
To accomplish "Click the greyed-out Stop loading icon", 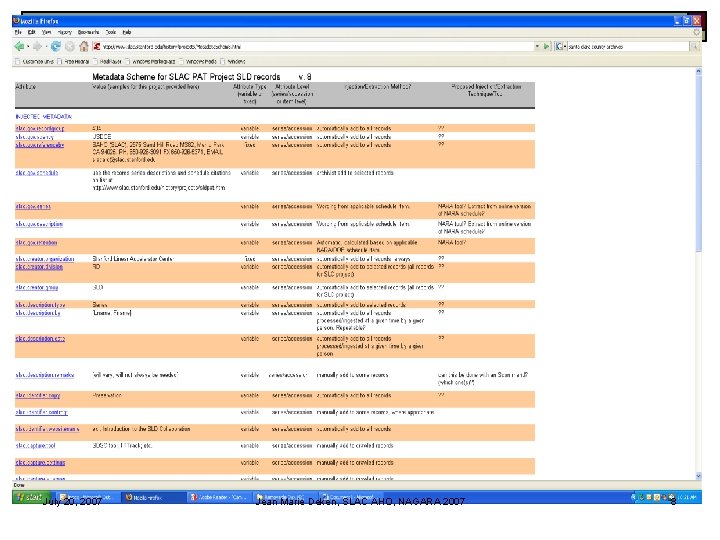I will (x=69, y=46).
